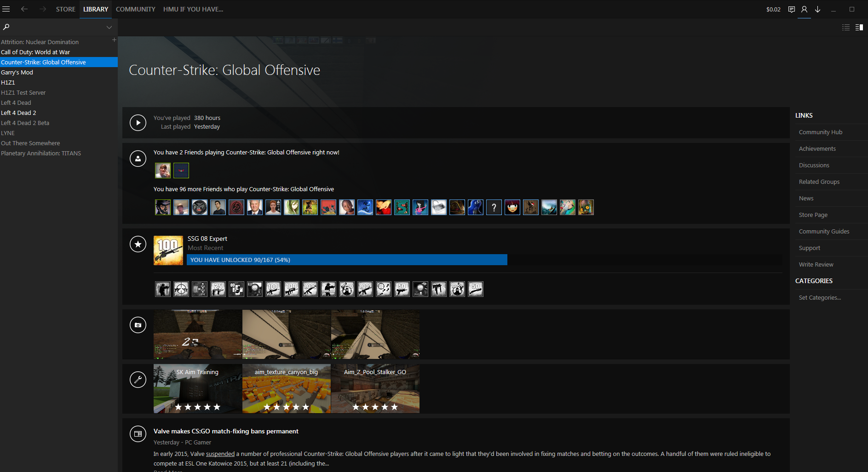Select Call of Duty: World at War

click(59, 52)
